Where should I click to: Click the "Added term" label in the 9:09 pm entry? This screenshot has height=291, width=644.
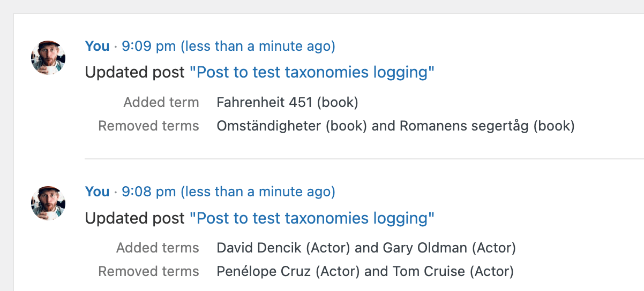pos(161,102)
